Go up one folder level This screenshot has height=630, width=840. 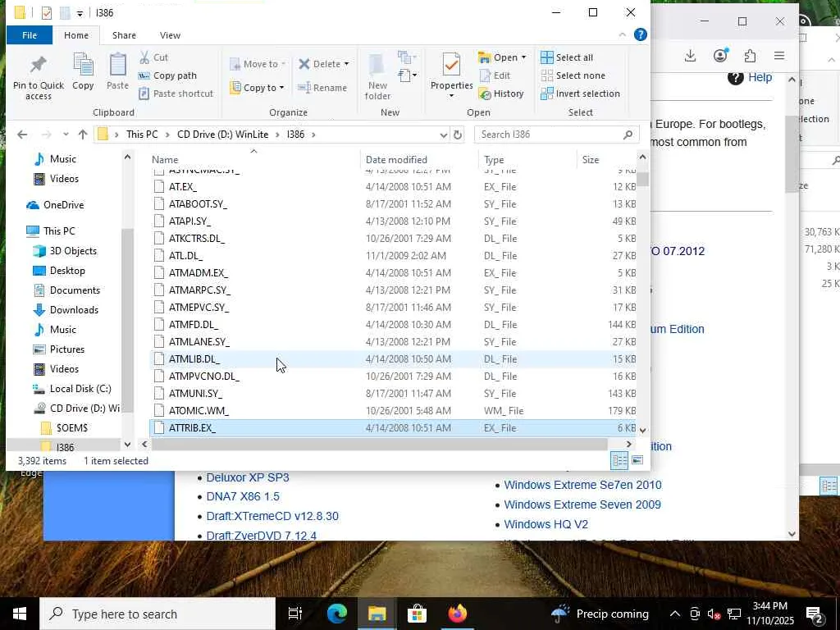(x=83, y=135)
